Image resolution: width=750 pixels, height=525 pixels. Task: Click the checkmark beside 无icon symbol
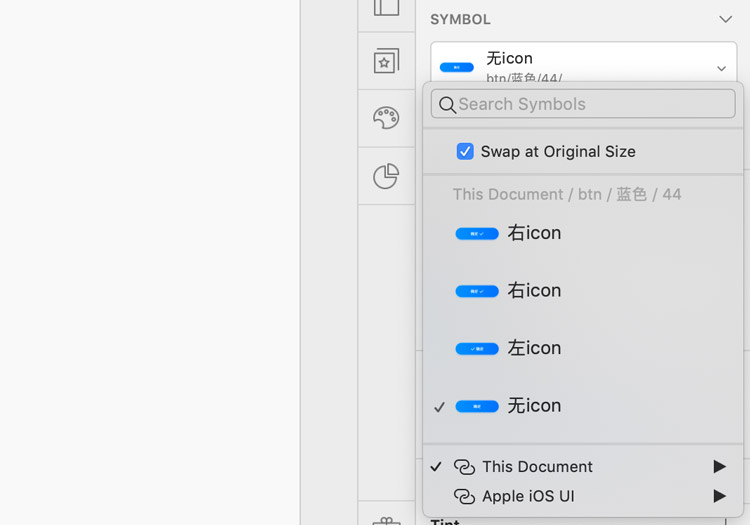[439, 407]
